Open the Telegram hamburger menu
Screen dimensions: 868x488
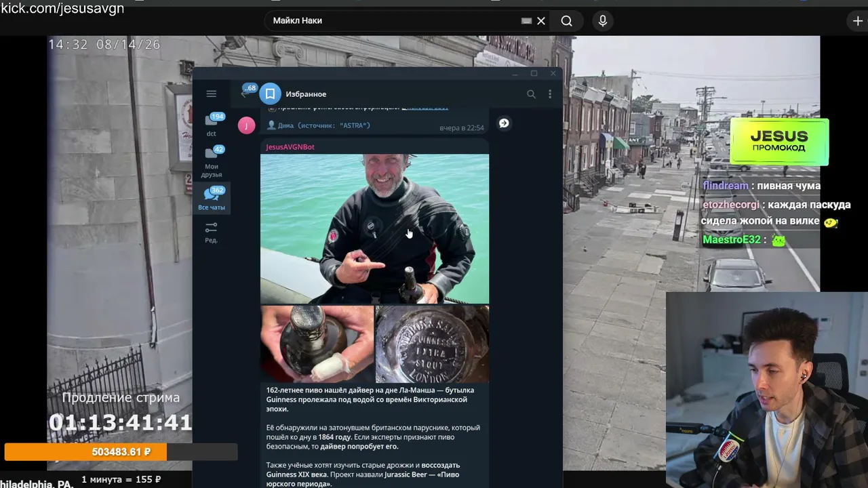tap(211, 94)
